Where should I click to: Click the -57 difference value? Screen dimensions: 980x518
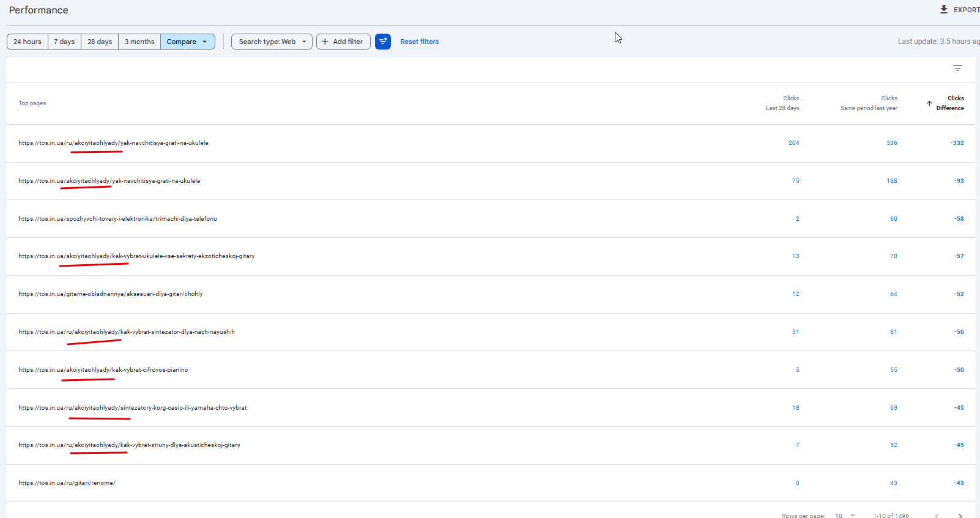(959, 256)
